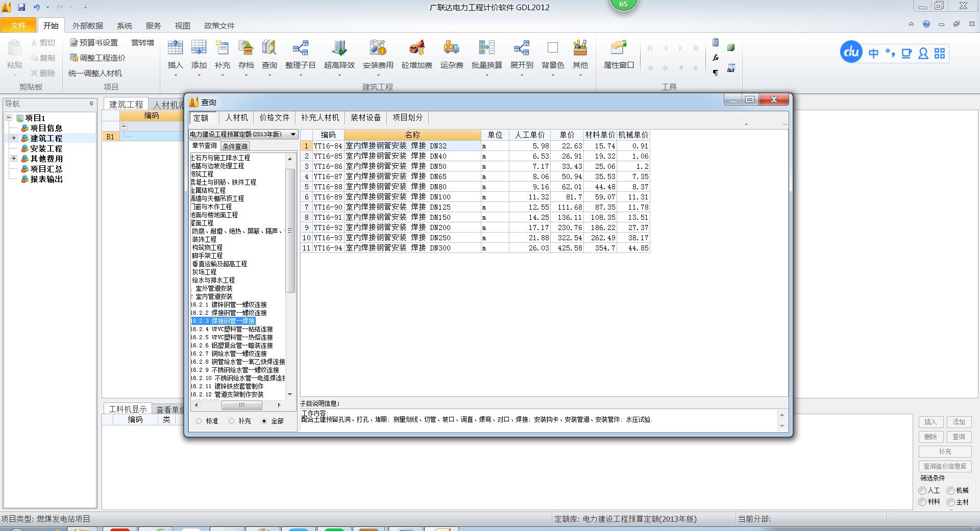
Task: Click the 砼增加费 ribbon icon
Action: point(416,48)
